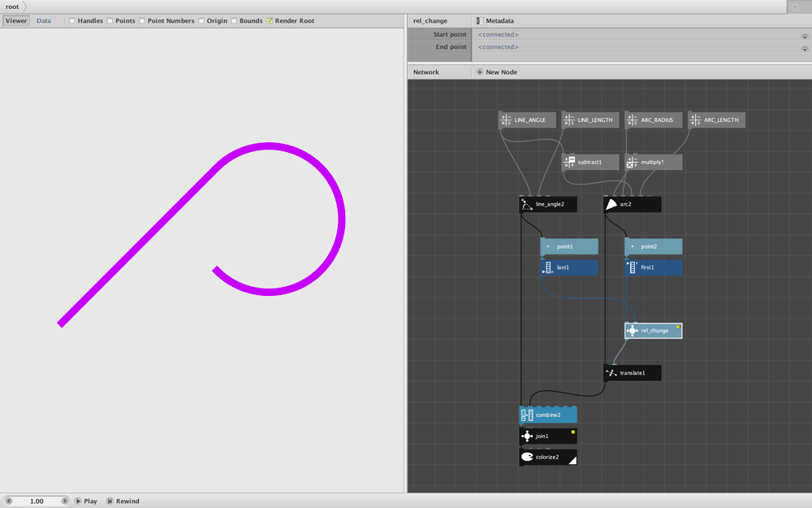Select the translate1 node icon
812x508 pixels.
(x=611, y=373)
